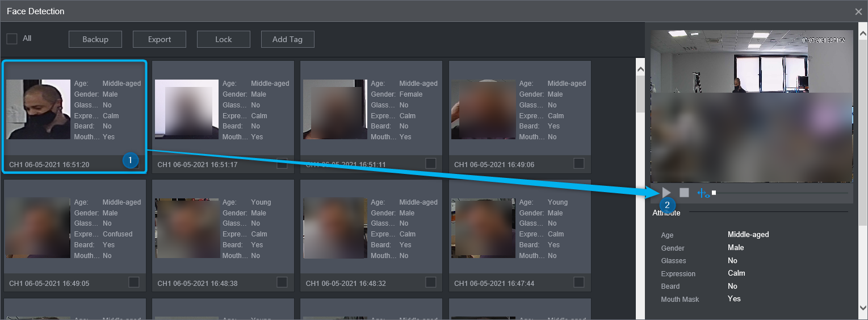Viewport: 868px width, 320px height.
Task: Click the Face Detection window title
Action: coord(36,11)
